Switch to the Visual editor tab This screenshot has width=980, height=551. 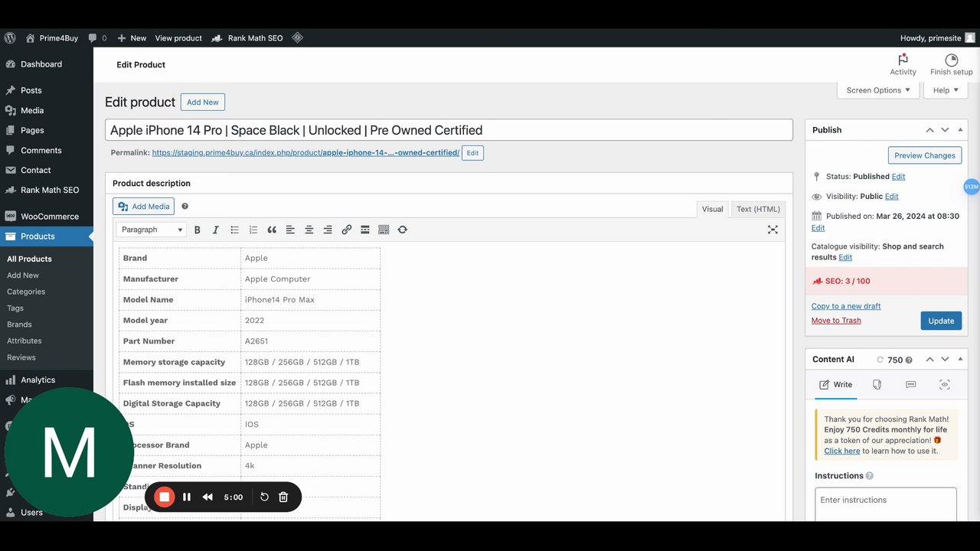pyautogui.click(x=712, y=209)
